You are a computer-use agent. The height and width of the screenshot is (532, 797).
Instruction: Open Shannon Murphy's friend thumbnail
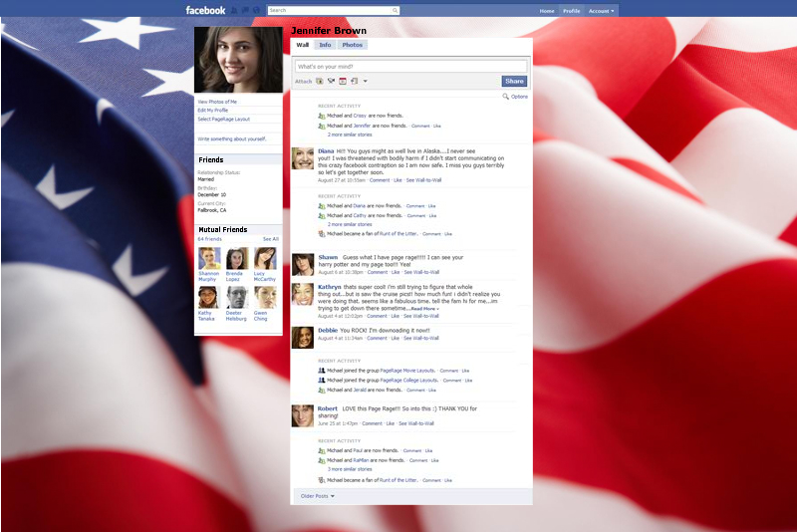click(x=209, y=259)
